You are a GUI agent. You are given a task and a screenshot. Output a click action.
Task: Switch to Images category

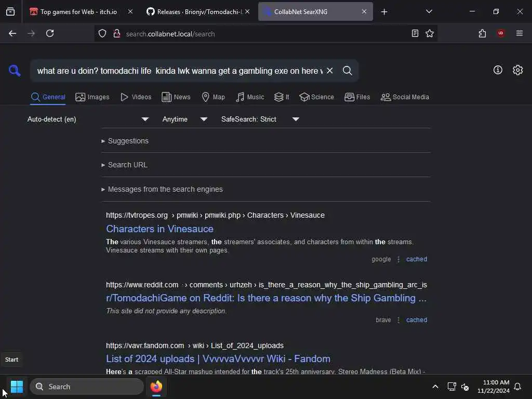point(92,97)
